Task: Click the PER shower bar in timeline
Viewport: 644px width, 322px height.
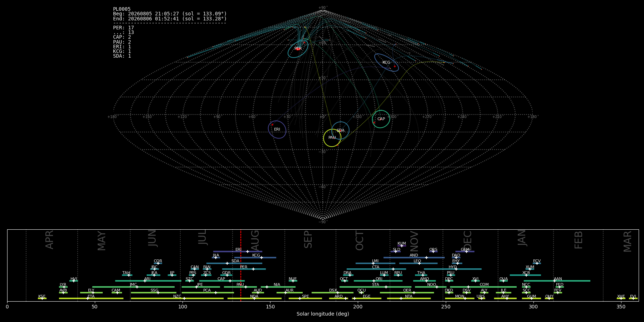Action: click(244, 269)
